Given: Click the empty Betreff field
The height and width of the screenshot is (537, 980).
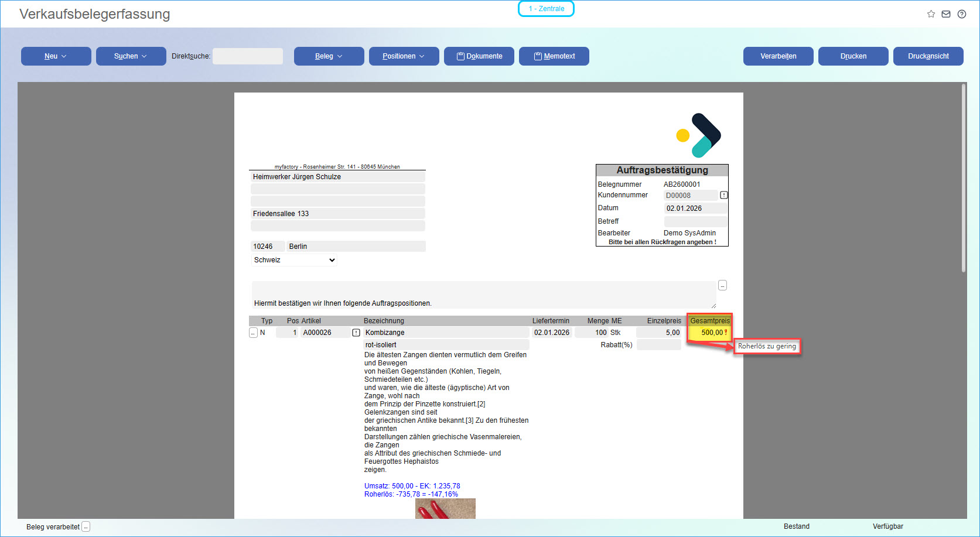Looking at the screenshot, I should pos(695,221).
